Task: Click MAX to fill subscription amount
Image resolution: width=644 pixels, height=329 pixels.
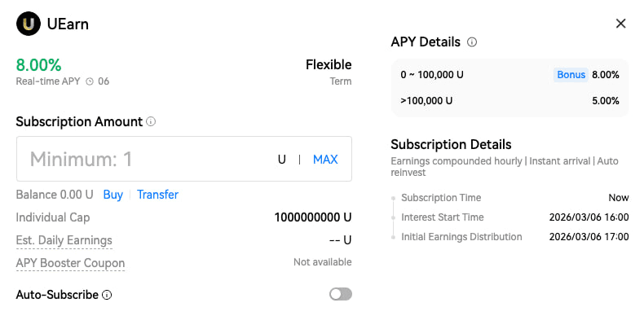Action: click(x=325, y=160)
